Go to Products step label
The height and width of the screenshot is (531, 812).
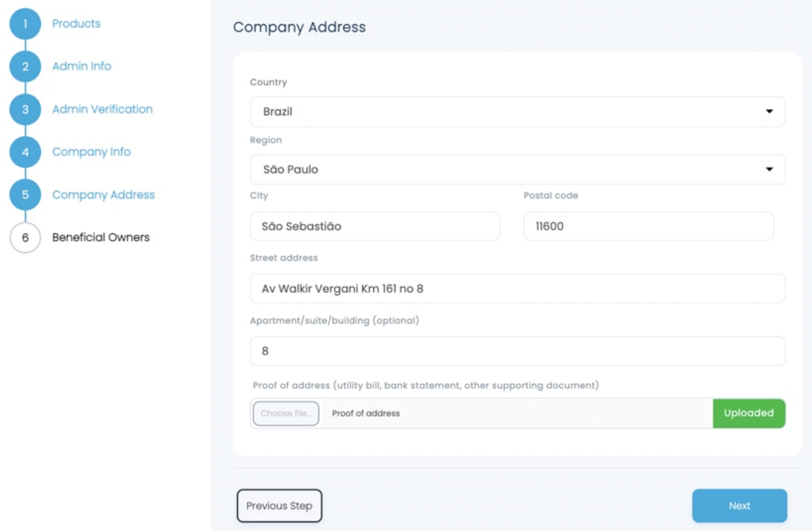point(76,24)
